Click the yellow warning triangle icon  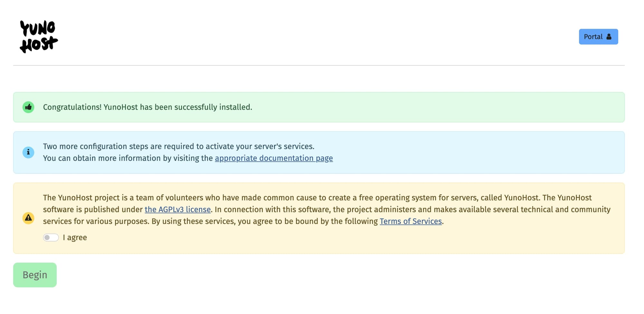coord(28,218)
